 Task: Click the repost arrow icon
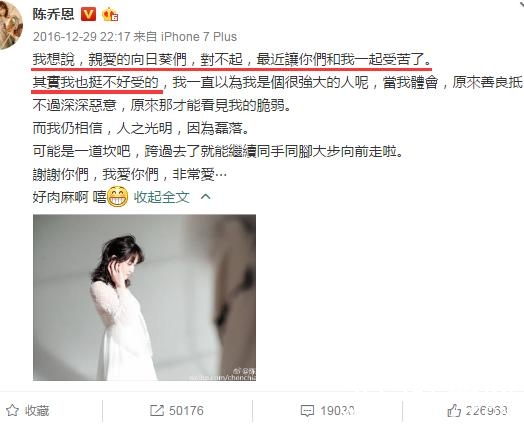pyautogui.click(x=156, y=410)
